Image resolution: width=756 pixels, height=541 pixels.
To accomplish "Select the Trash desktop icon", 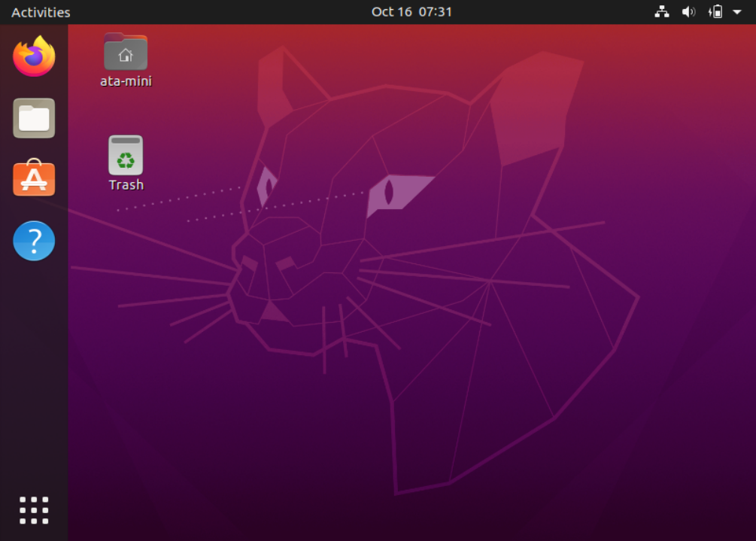I will (126, 155).
